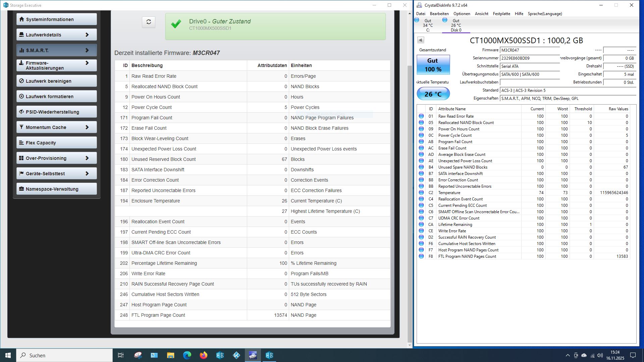Expand the Geräte-Selbsttest chevron
The width and height of the screenshot is (644, 362).
(87, 174)
